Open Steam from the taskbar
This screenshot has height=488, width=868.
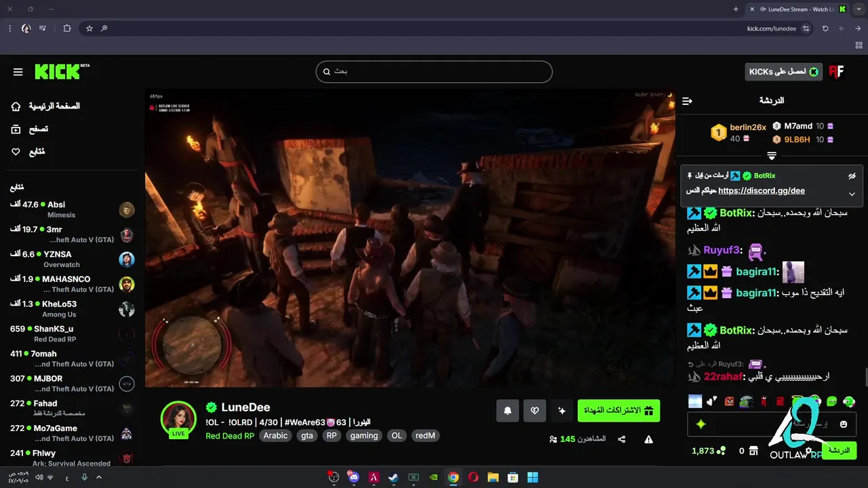[x=393, y=477]
